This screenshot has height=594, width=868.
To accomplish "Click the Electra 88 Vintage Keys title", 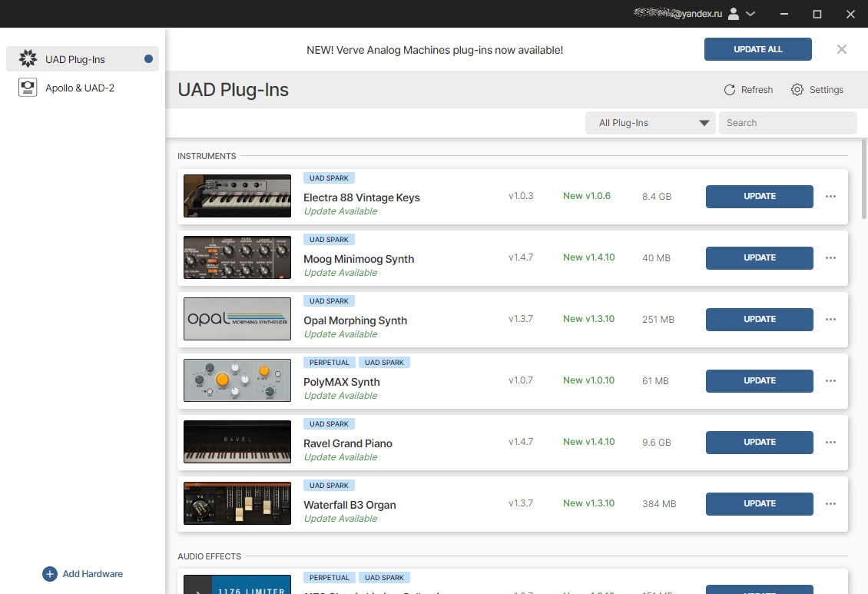I will point(362,197).
